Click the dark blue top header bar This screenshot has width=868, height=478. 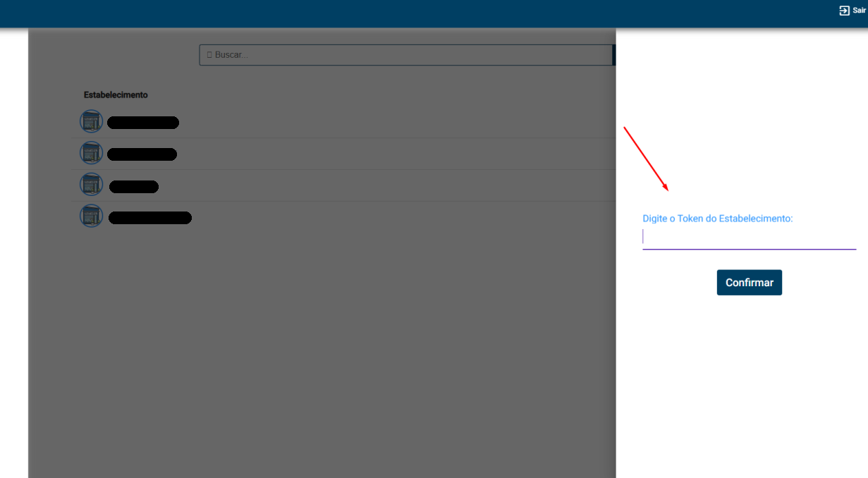click(x=423, y=13)
